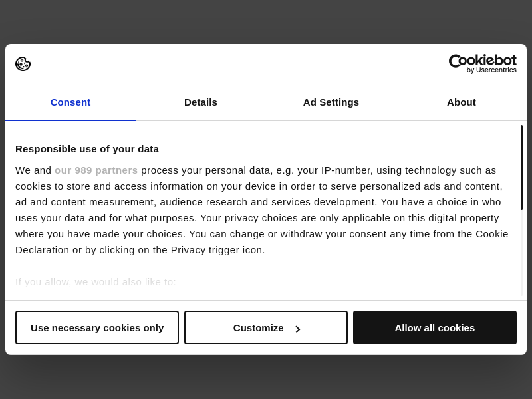
Task: Open the "our 989 partners" link
Action: tap(96, 170)
